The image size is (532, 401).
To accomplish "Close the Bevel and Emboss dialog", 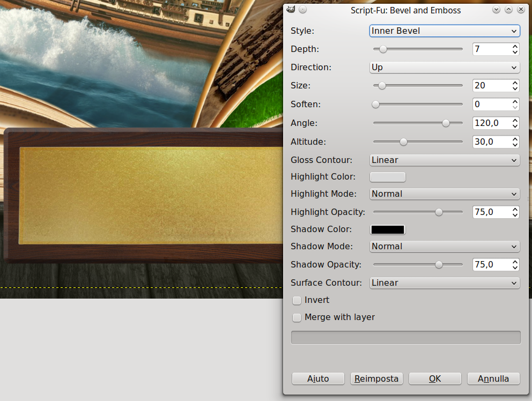I will click(521, 10).
